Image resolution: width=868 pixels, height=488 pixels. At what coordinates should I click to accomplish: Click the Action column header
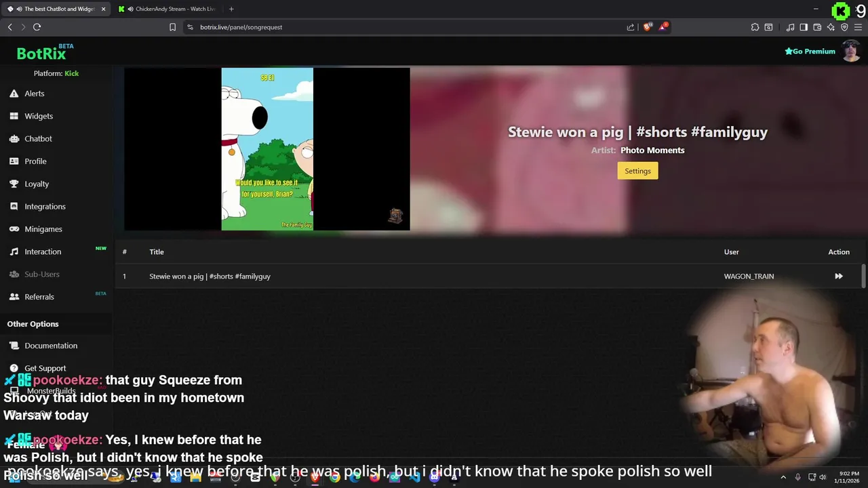839,252
